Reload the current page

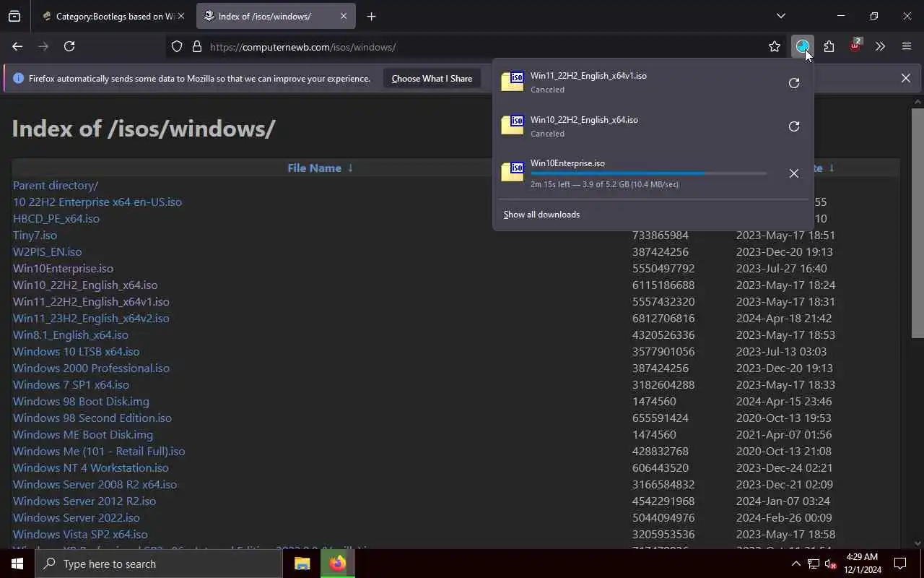click(69, 46)
